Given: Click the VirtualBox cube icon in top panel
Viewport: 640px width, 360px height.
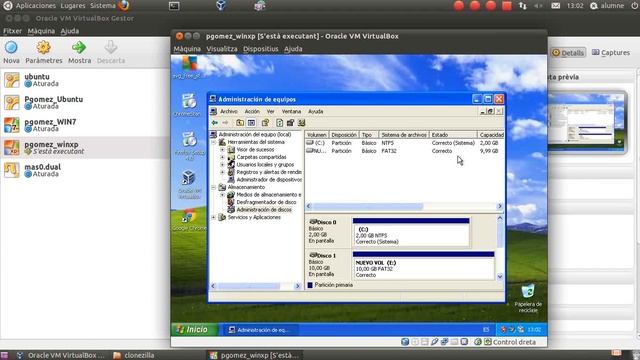Looking at the screenshot, I should tap(221, 5).
